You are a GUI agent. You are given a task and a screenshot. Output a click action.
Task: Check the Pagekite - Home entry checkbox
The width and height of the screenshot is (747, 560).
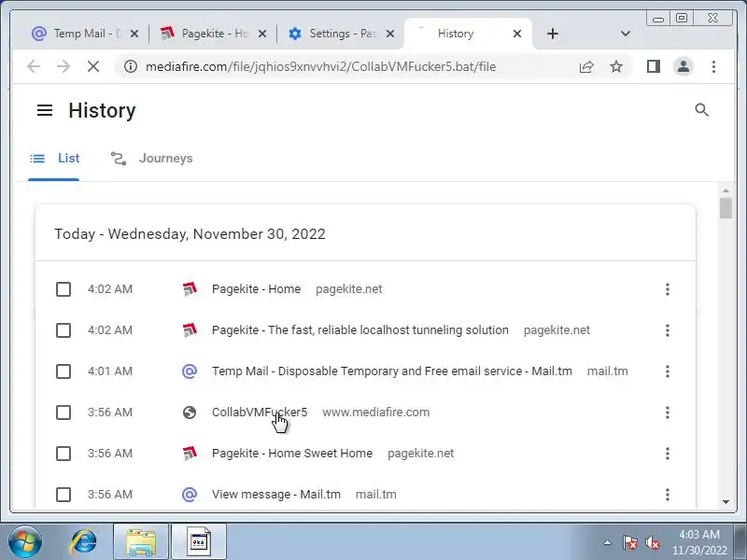tap(63, 289)
